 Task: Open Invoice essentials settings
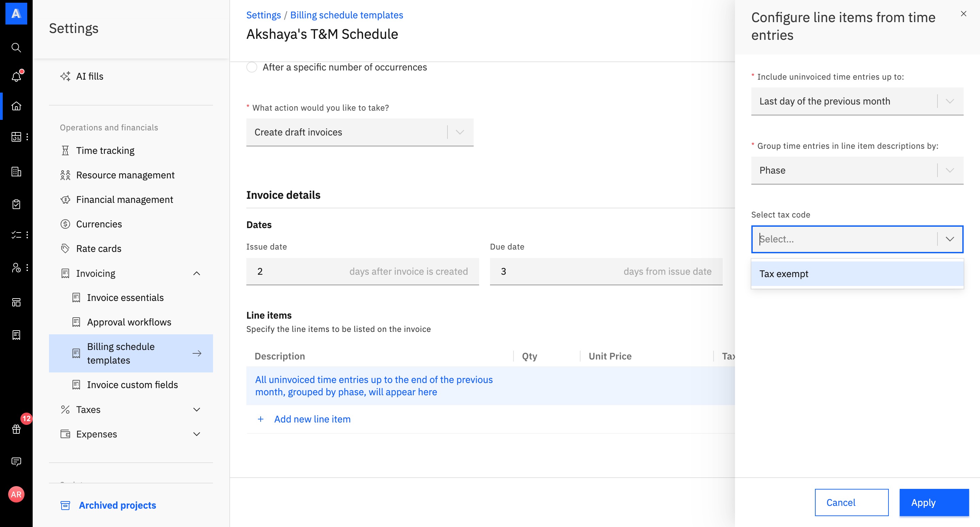tap(125, 298)
